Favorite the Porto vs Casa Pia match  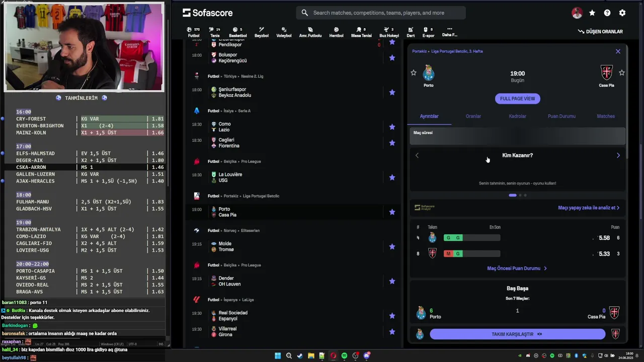click(392, 212)
